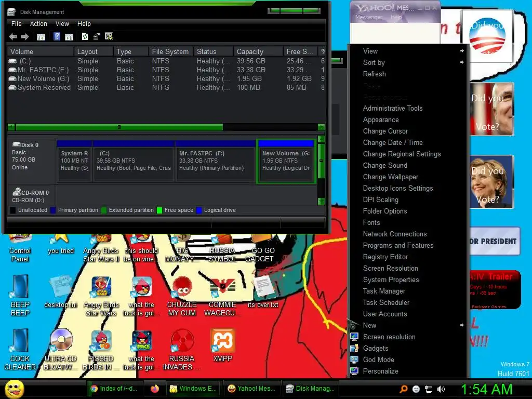This screenshot has height=399, width=532.
Task: Select the RUSSIA INVADES radiation icon
Action: pos(182,350)
